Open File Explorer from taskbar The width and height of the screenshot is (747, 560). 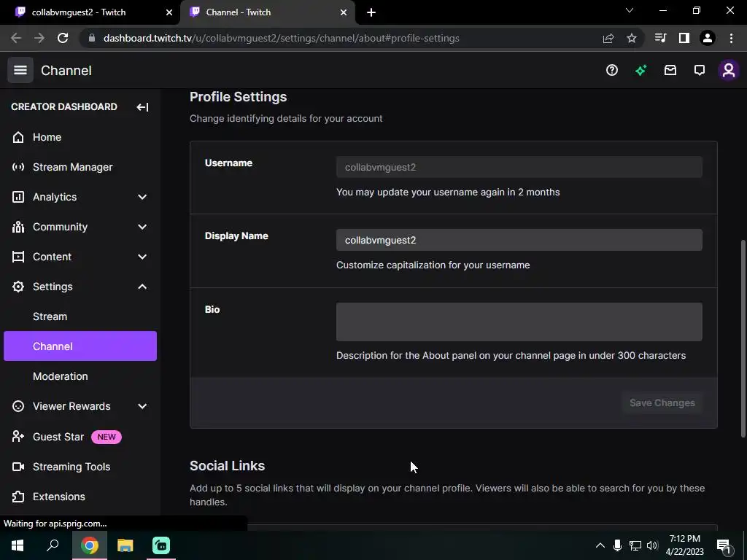click(x=125, y=545)
